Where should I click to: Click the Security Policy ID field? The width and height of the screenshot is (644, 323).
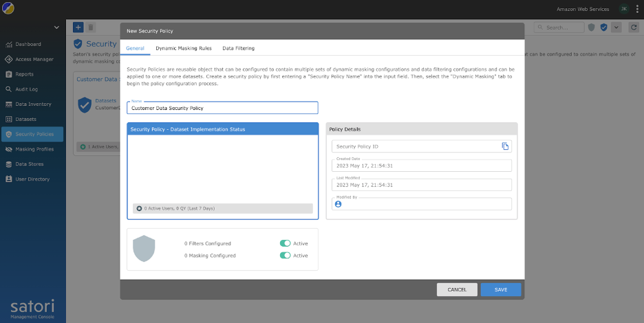coord(421,146)
